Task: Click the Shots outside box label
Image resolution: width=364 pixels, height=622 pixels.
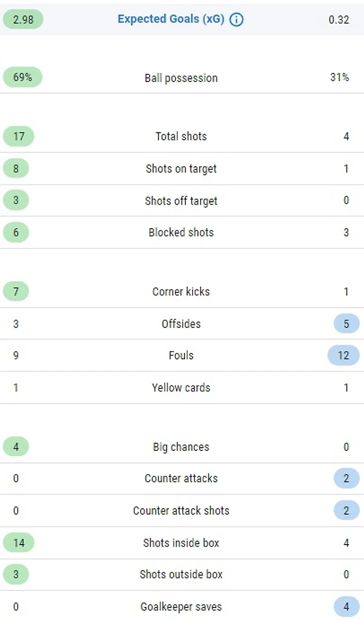Action: (x=181, y=574)
